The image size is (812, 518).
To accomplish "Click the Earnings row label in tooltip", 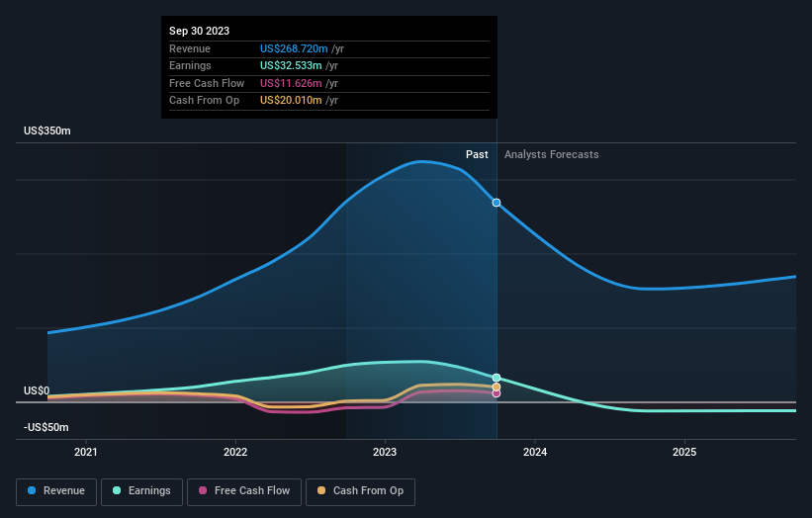I will tap(190, 65).
